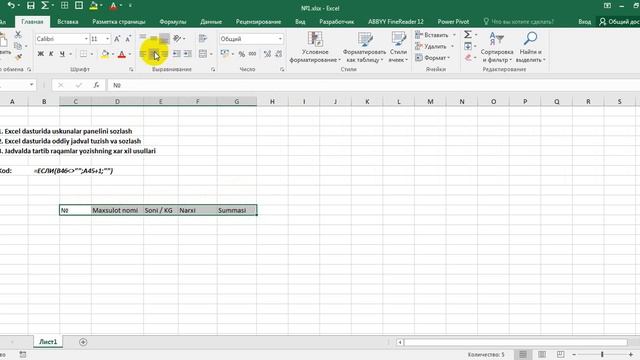Open the Общий number format dropdown

280,39
